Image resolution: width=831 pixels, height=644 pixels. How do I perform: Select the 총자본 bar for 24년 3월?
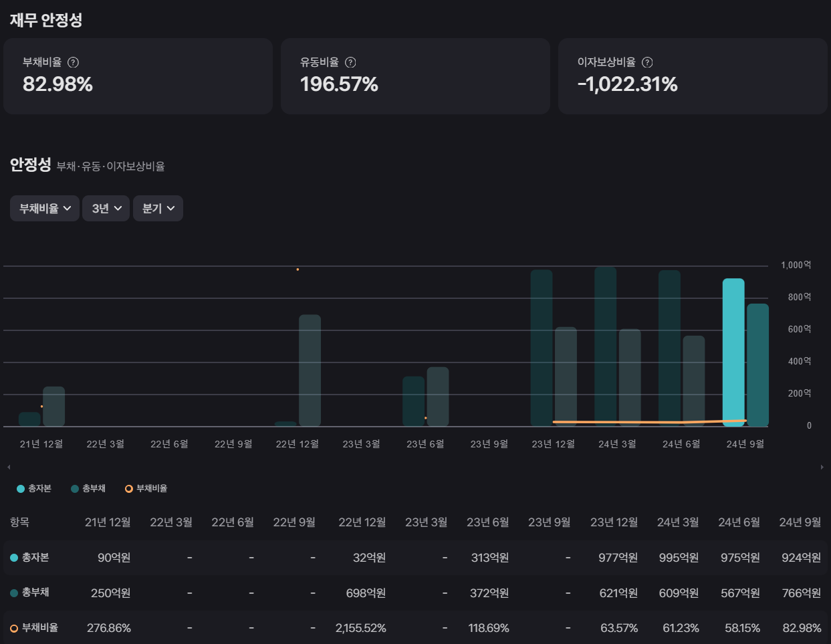point(606,346)
